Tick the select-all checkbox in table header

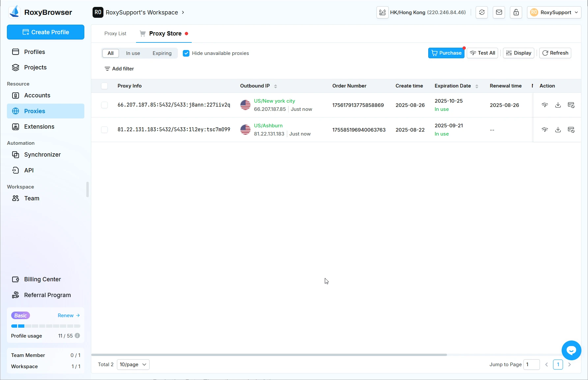(x=104, y=86)
